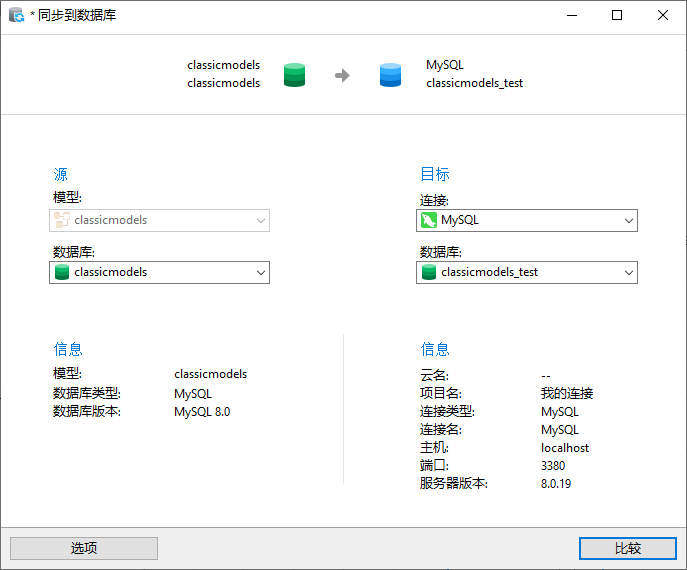Image resolution: width=687 pixels, height=570 pixels.
Task: Close the sync to database window
Action: tap(662, 15)
